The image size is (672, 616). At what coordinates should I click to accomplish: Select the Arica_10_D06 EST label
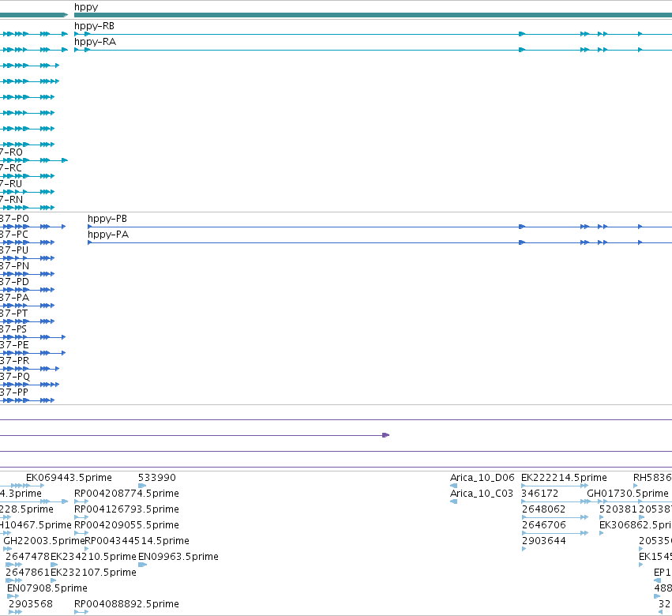point(482,478)
